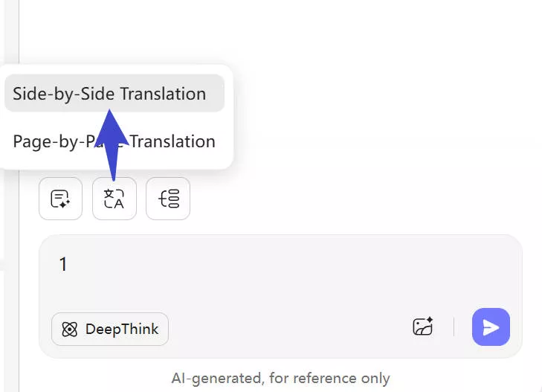Click the mind map outline icon

(x=168, y=199)
